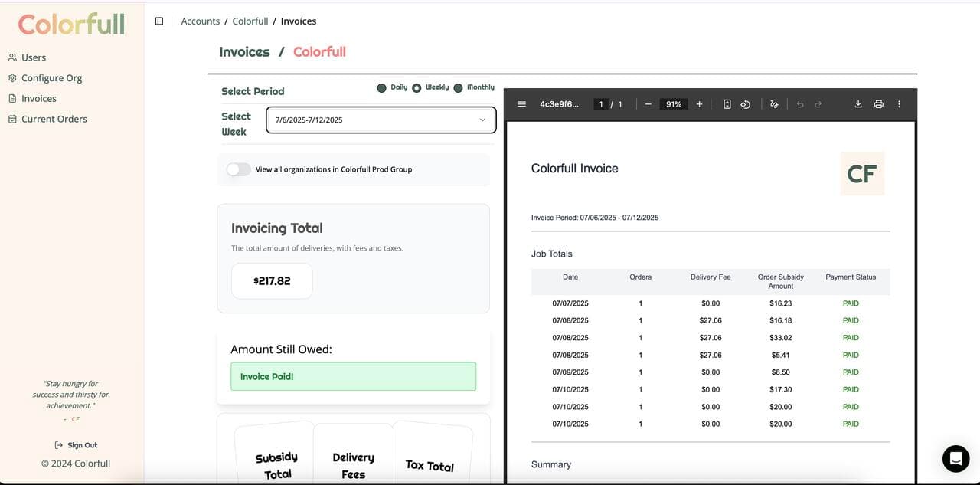Image resolution: width=980 pixels, height=485 pixels.
Task: Open the PDF annotate/draw tool
Action: tap(775, 103)
